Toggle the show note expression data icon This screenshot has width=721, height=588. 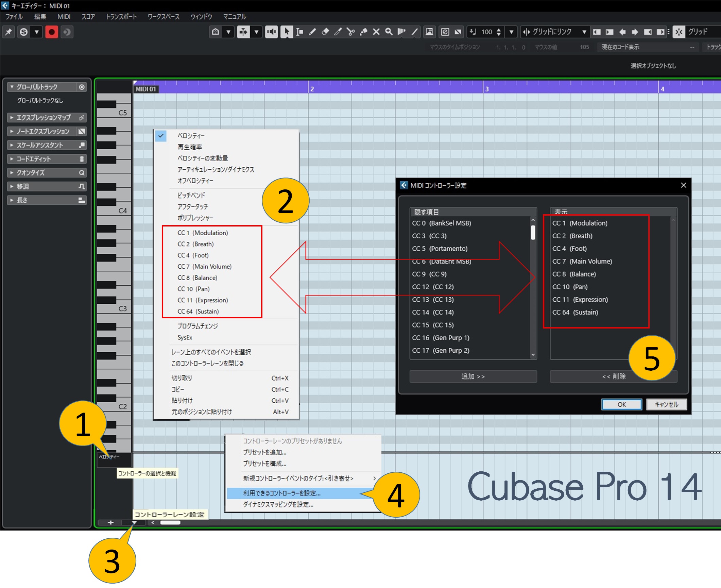coord(458,32)
